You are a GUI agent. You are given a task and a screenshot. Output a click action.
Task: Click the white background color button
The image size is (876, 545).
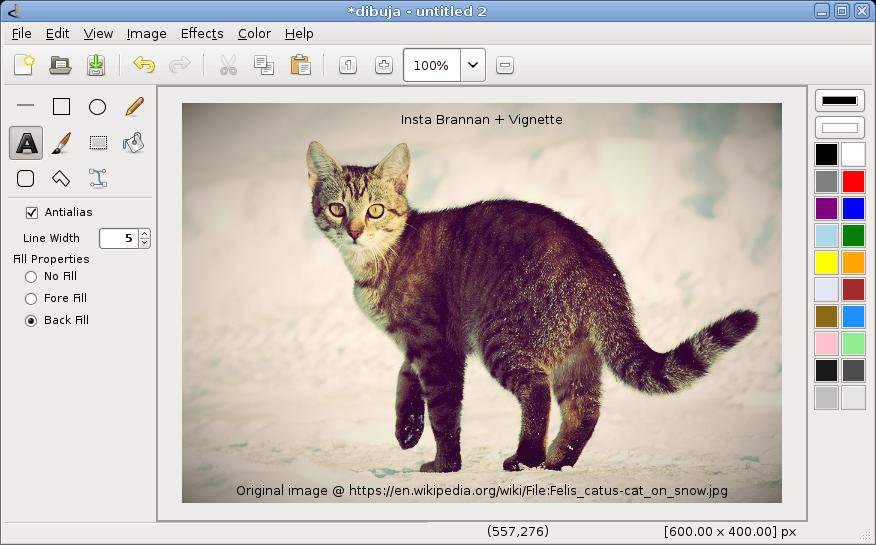[840, 128]
